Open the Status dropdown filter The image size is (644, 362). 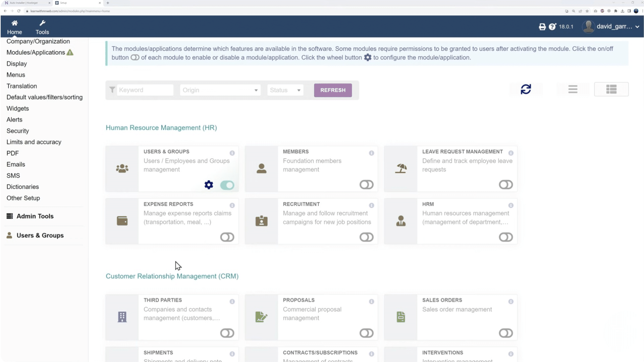pyautogui.click(x=285, y=90)
